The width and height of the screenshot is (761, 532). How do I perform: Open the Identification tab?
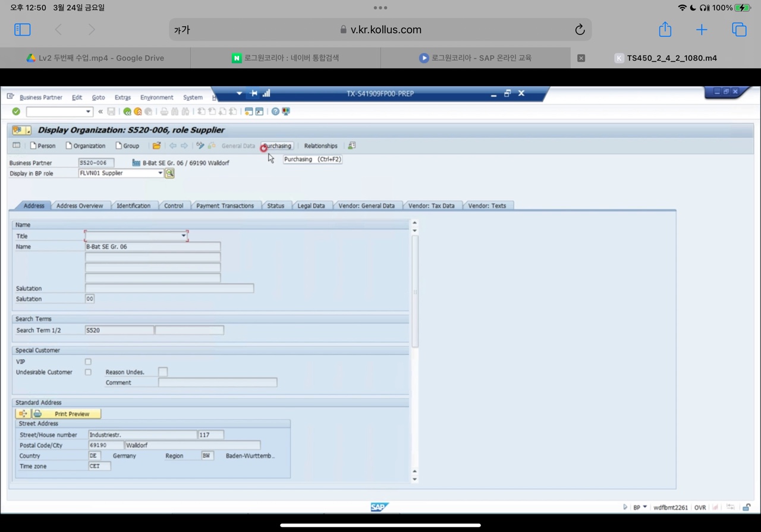(134, 206)
